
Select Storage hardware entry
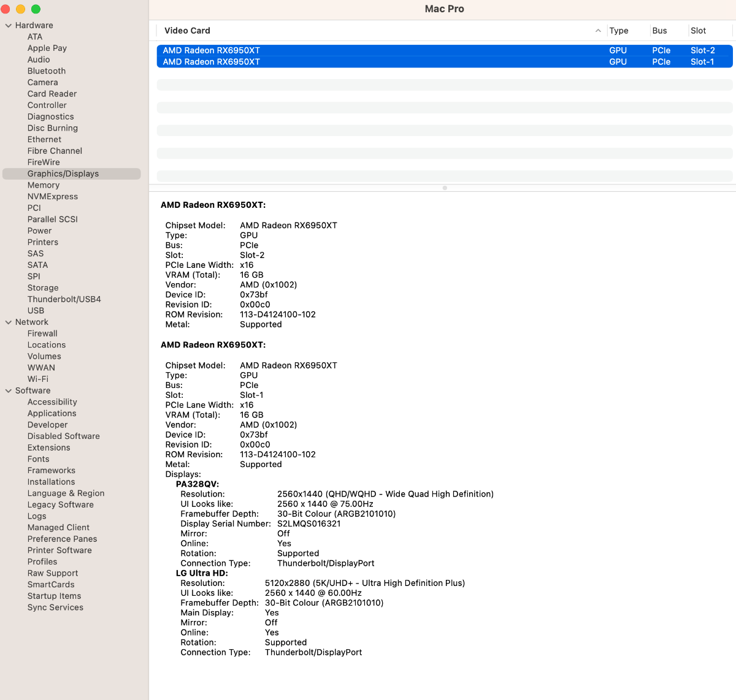click(43, 288)
